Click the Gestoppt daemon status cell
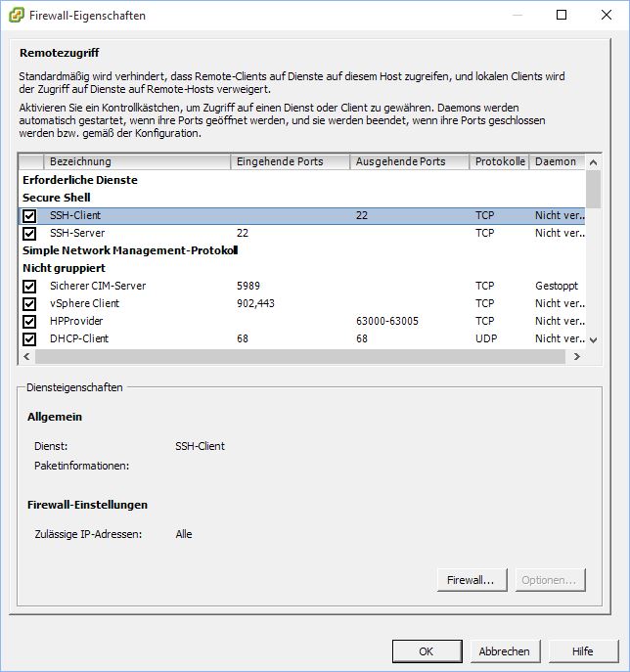Screen dimensions: 630x672 coord(557,286)
